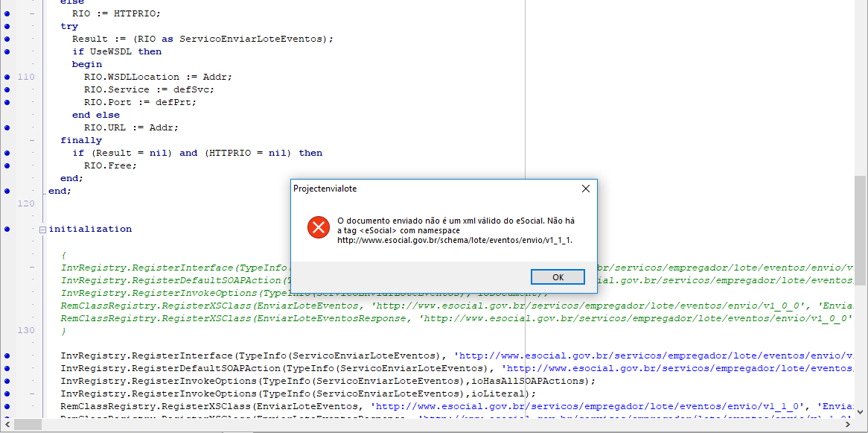Toggle breakpoint dot on RIO.URL := Addr line
This screenshot has height=433, width=868.
[x=7, y=127]
